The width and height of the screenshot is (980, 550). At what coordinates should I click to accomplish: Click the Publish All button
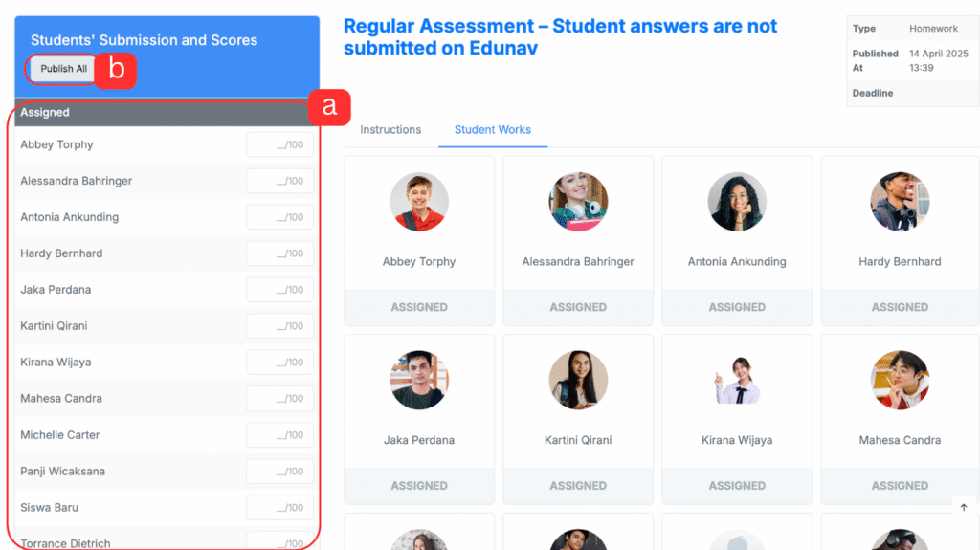(x=63, y=69)
